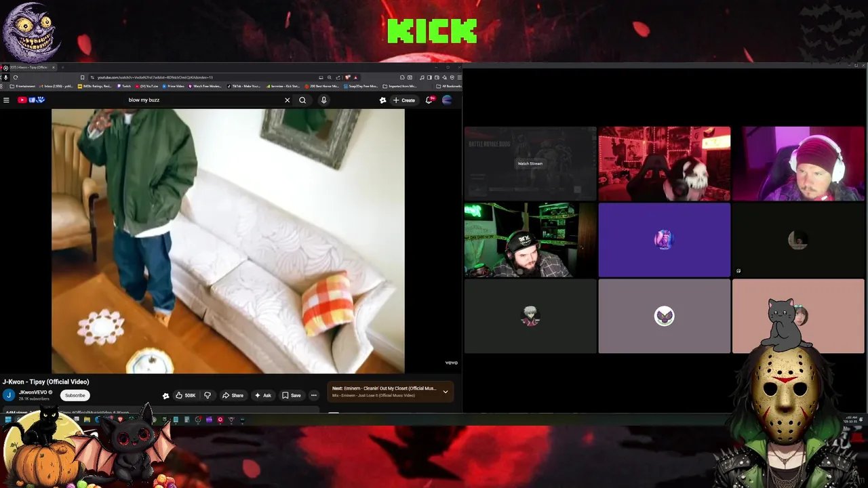Select the red-room skull mask webcam tile
The image size is (868, 488).
pos(665,163)
